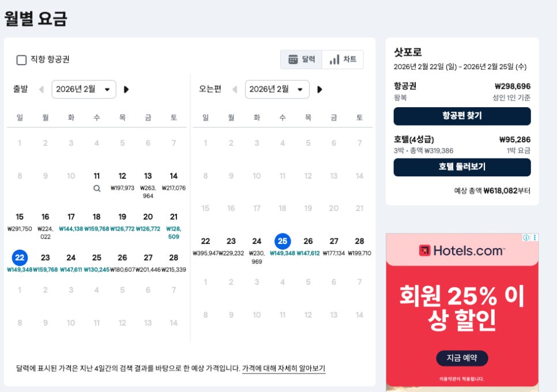Select departure date 24 priced ₩147,611
The width and height of the screenshot is (557, 392).
pos(71,263)
